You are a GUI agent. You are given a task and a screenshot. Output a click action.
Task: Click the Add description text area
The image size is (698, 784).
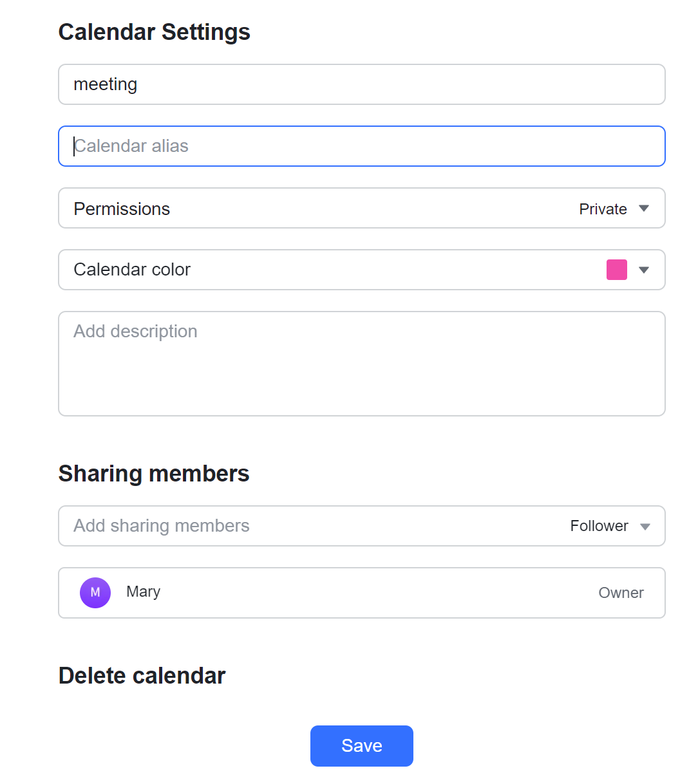click(361, 360)
